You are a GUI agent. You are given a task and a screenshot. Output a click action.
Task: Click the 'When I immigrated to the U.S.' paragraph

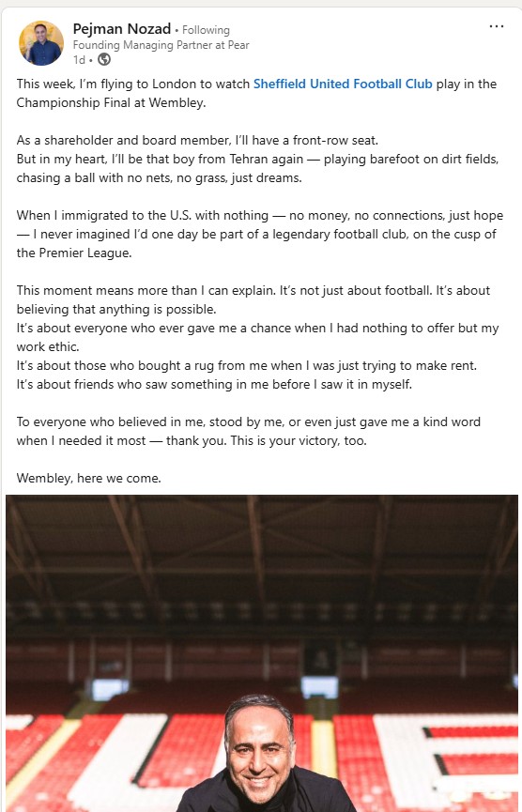coord(259,234)
